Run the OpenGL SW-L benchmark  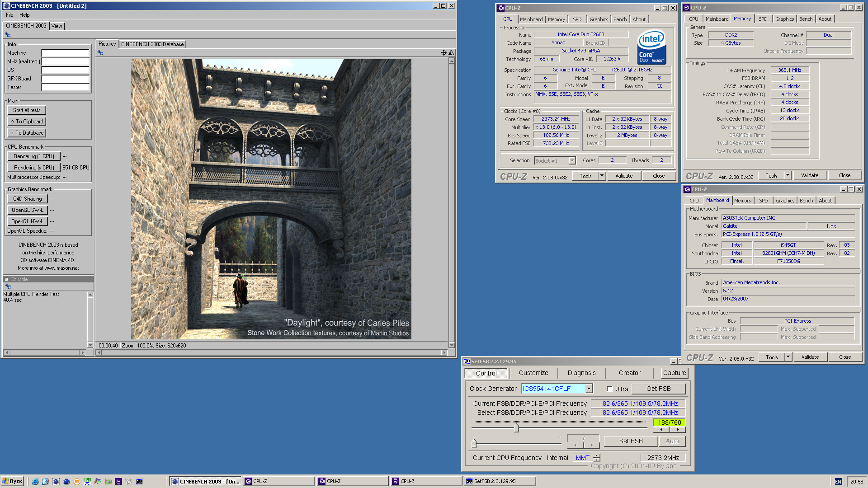point(28,210)
